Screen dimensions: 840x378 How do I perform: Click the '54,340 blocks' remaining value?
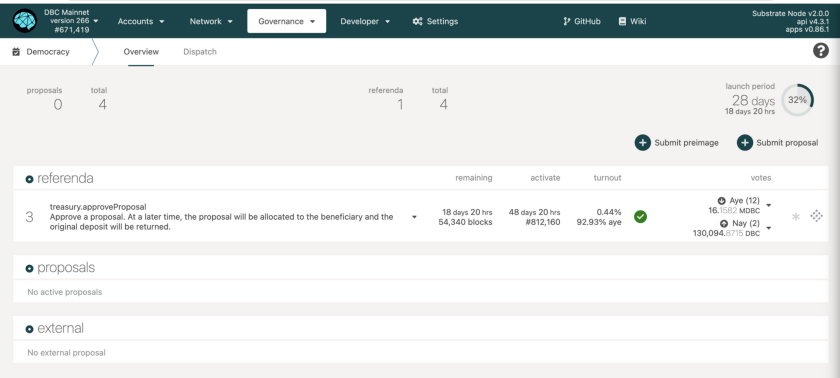[465, 222]
